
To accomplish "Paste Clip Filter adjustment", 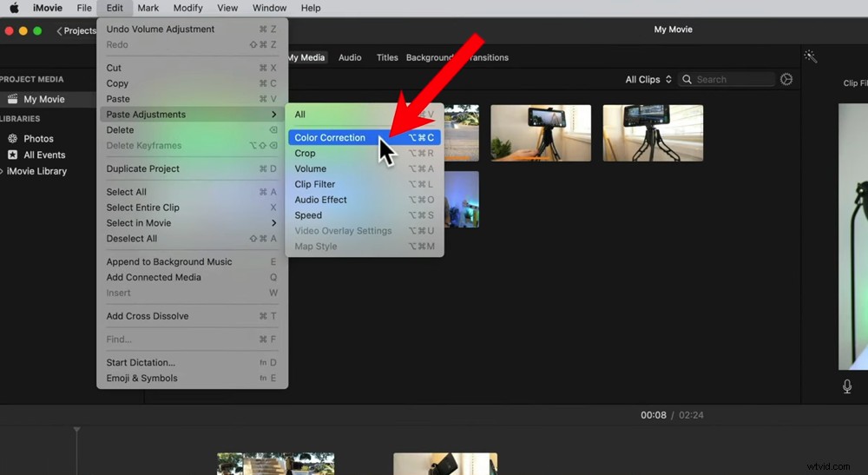I will (365, 184).
